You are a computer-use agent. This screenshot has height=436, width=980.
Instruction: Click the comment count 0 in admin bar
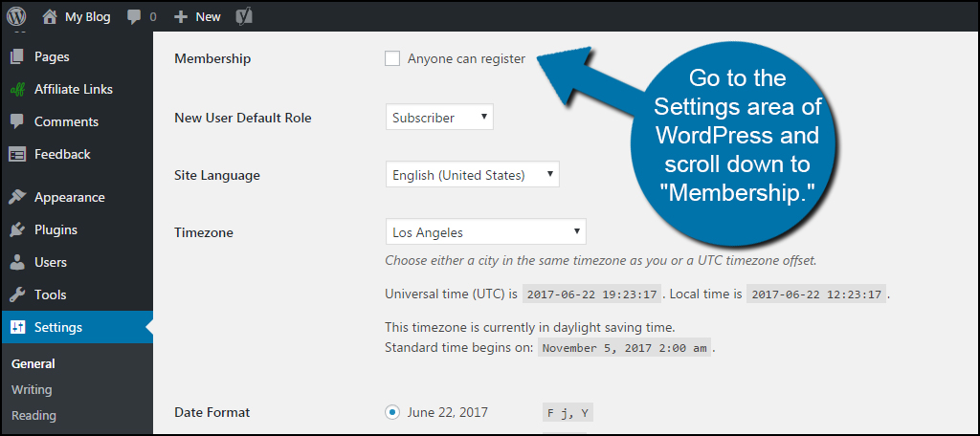coord(153,17)
